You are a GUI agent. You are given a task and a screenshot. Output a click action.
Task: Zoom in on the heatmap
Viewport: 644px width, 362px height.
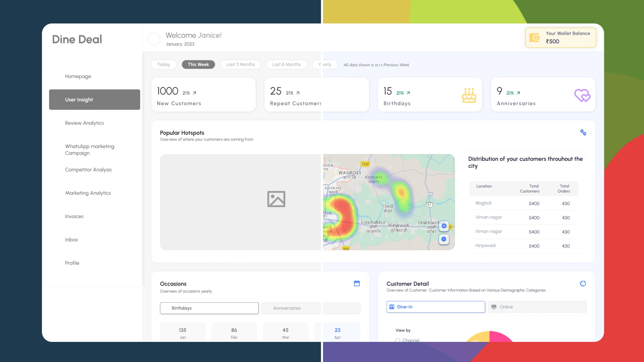coord(444,226)
